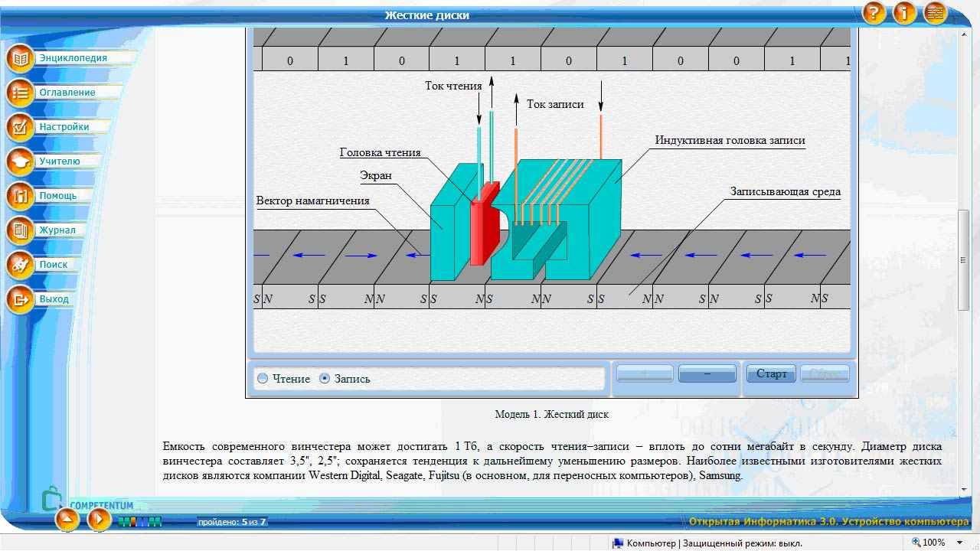
Task: Open the Энциклопедия book icon
Action: [20, 59]
